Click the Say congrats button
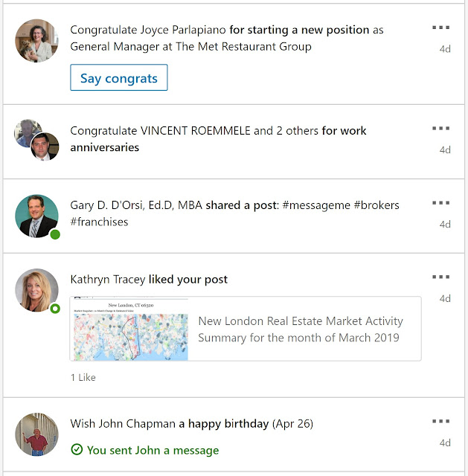 click(119, 78)
